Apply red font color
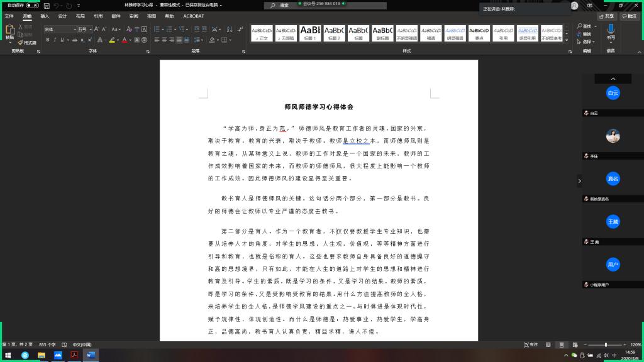This screenshot has width=644, height=362. 125,40
